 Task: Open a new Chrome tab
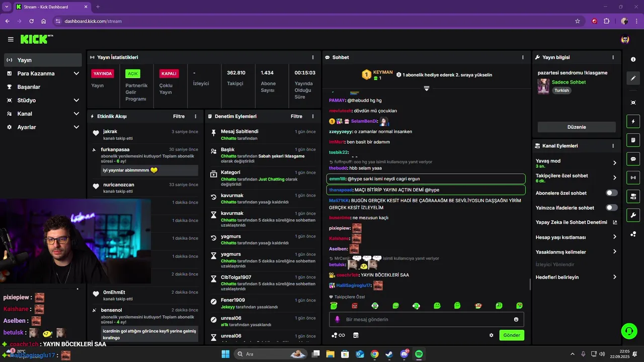click(98, 7)
